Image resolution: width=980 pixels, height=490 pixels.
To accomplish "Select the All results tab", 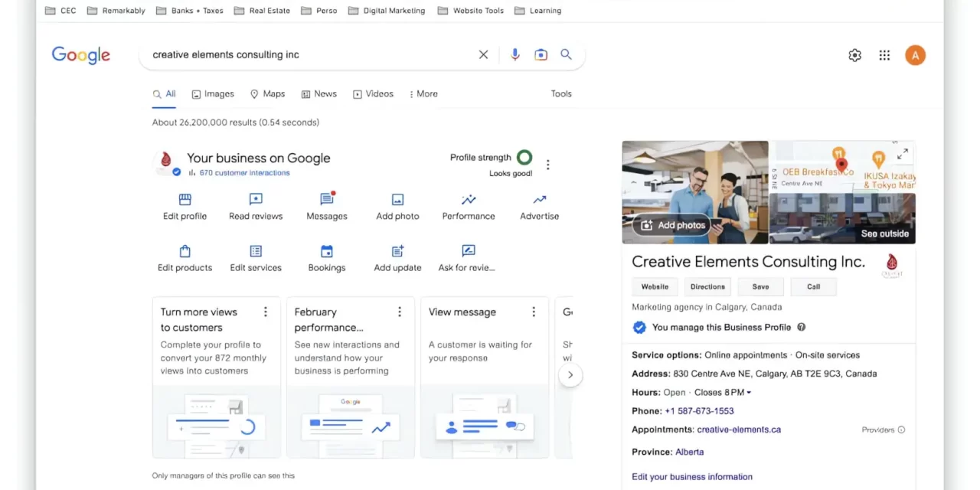I will coord(164,93).
